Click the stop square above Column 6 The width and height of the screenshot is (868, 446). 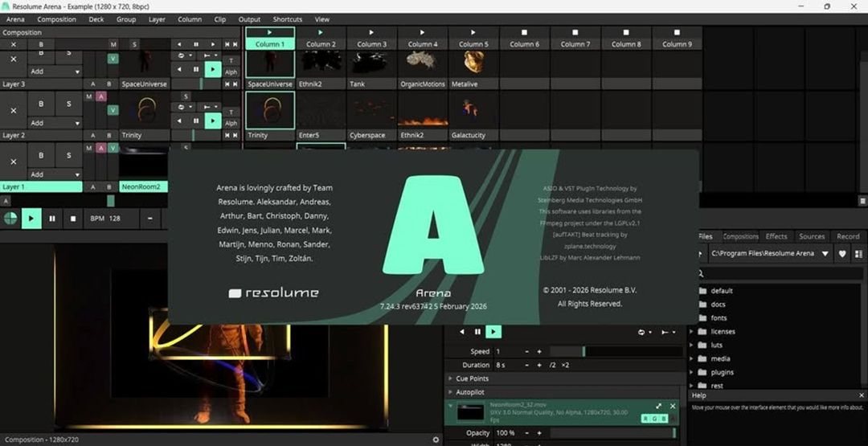[x=524, y=33]
